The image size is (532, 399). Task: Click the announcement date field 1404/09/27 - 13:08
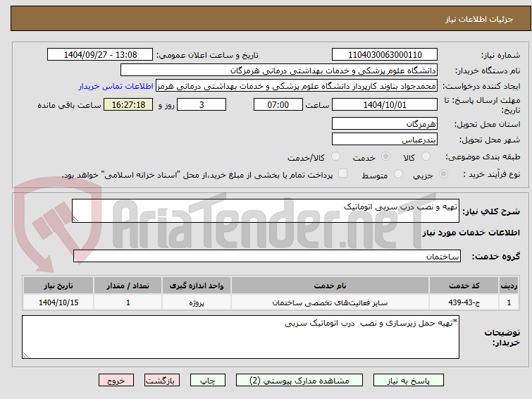pos(100,55)
